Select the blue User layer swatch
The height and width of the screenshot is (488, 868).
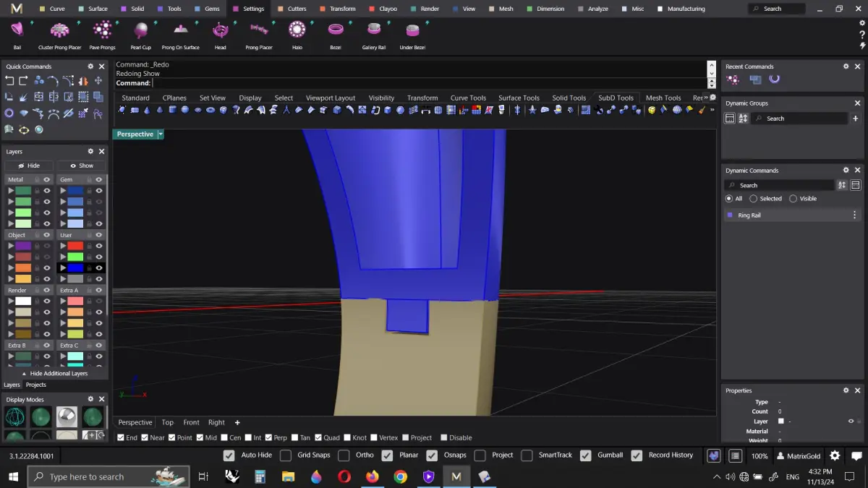tap(75, 268)
